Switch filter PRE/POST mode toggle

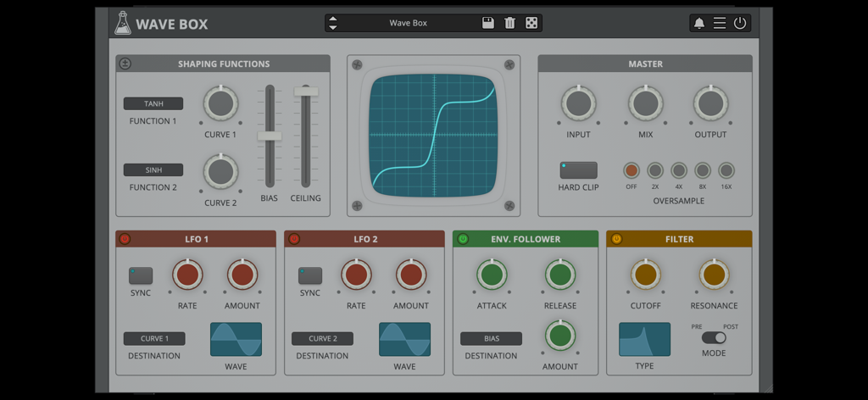click(x=714, y=337)
